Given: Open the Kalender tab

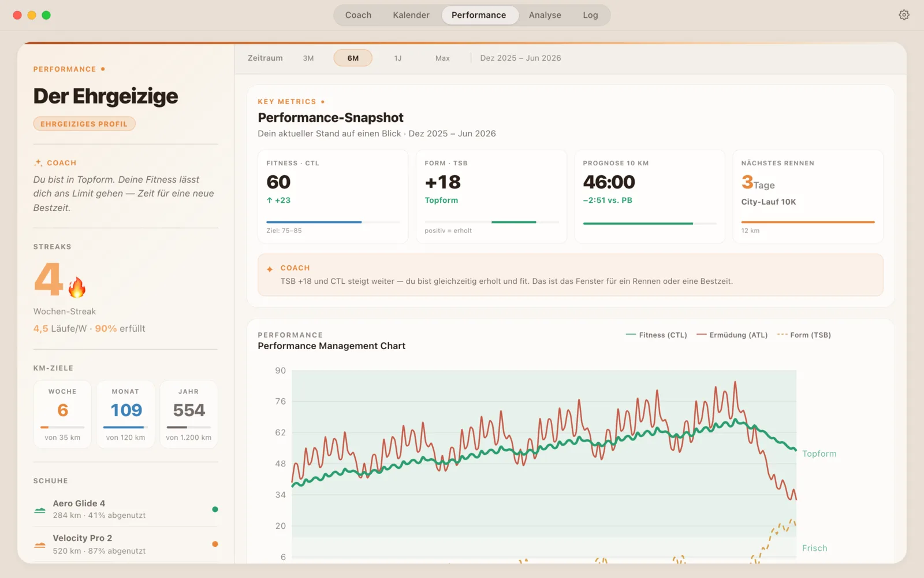Looking at the screenshot, I should 411,15.
